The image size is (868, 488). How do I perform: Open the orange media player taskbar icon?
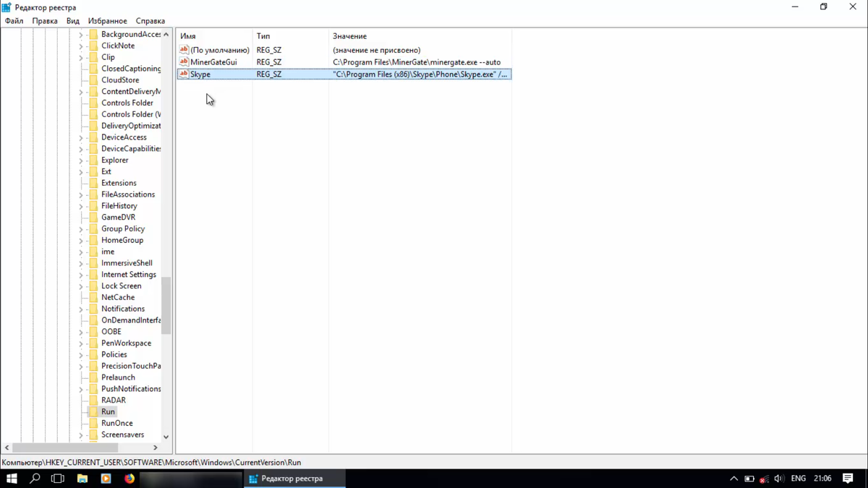tap(106, 479)
